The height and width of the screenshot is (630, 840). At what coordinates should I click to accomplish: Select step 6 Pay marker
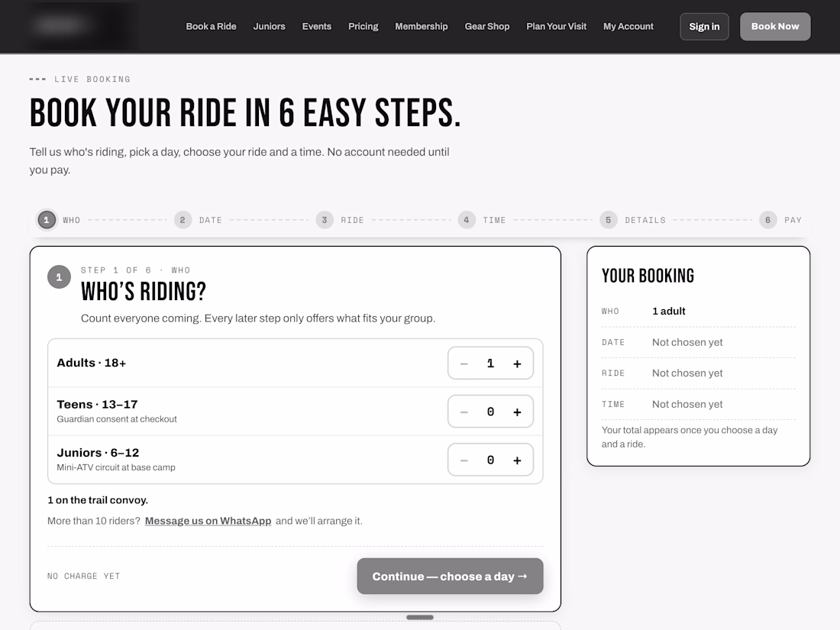(x=768, y=220)
